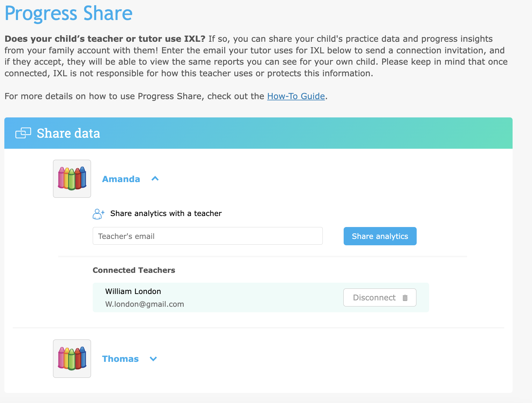Click the Progress Share page title

click(68, 13)
